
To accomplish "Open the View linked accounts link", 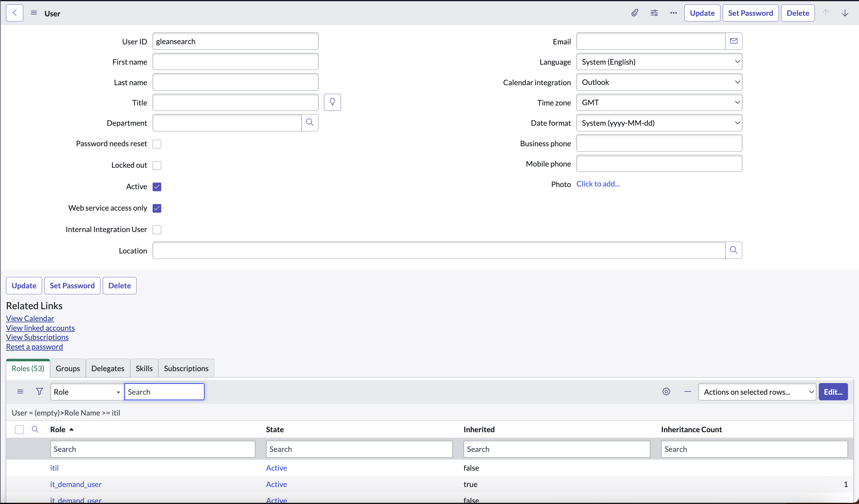I will [x=40, y=328].
